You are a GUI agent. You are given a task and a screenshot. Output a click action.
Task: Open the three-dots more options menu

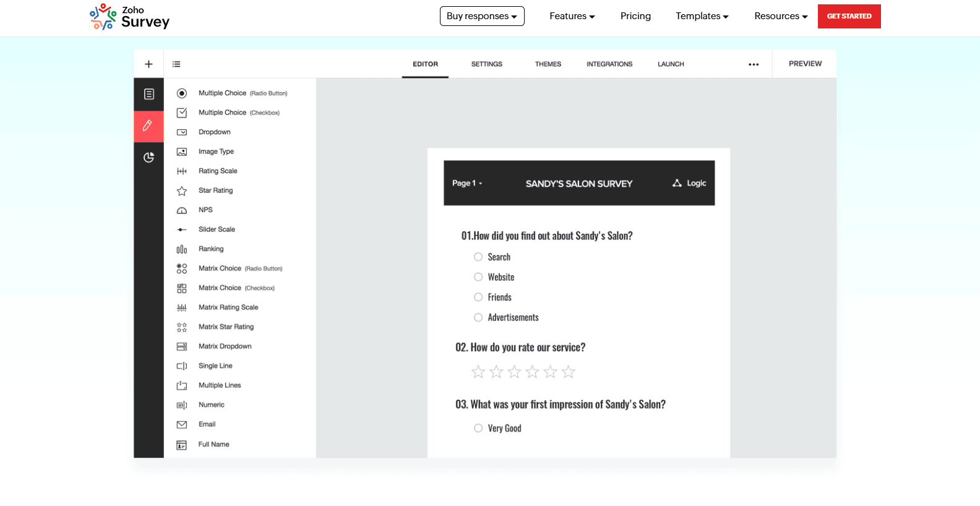[x=753, y=64]
